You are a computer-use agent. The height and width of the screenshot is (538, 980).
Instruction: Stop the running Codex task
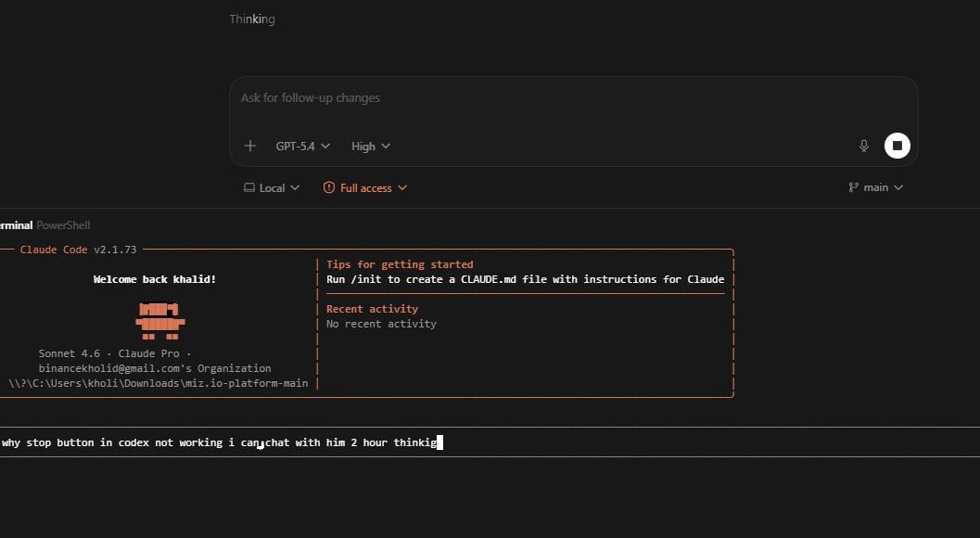(897, 146)
